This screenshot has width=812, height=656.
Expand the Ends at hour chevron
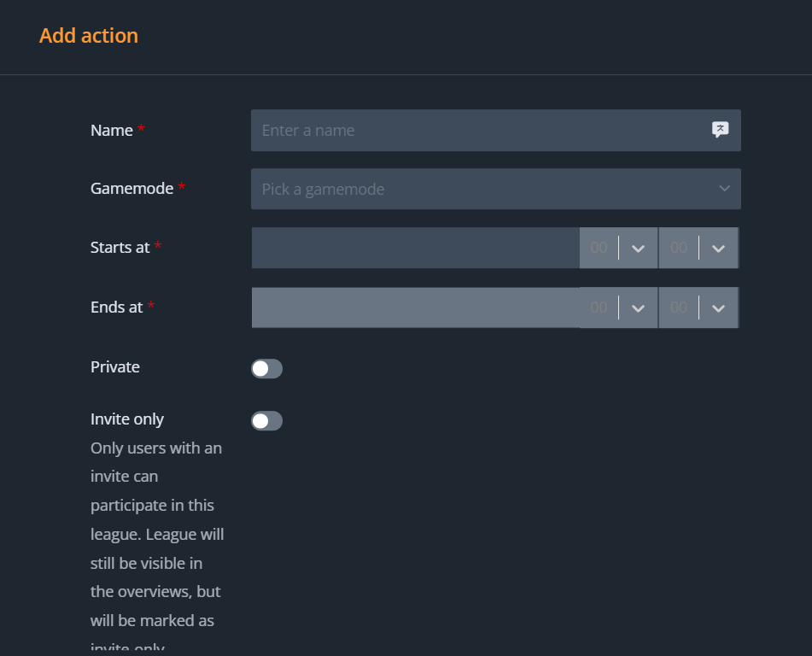(638, 308)
